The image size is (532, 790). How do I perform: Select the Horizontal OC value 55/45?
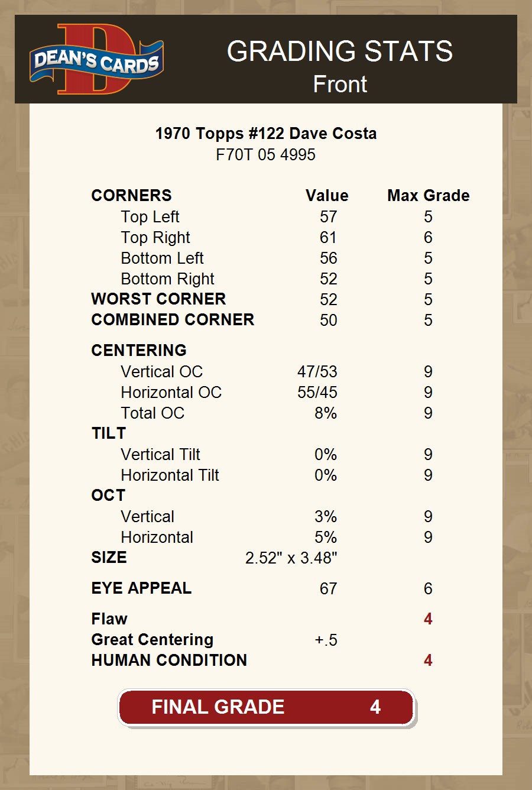[x=317, y=393]
